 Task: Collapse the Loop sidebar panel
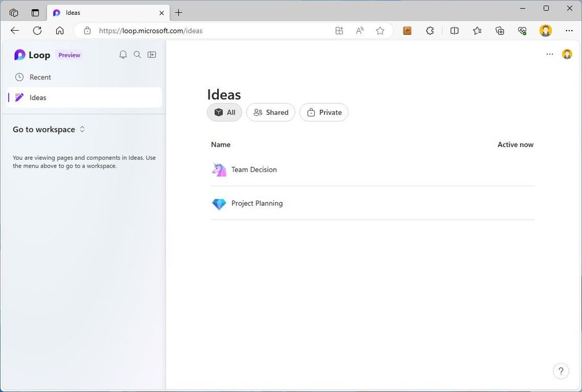coord(151,54)
